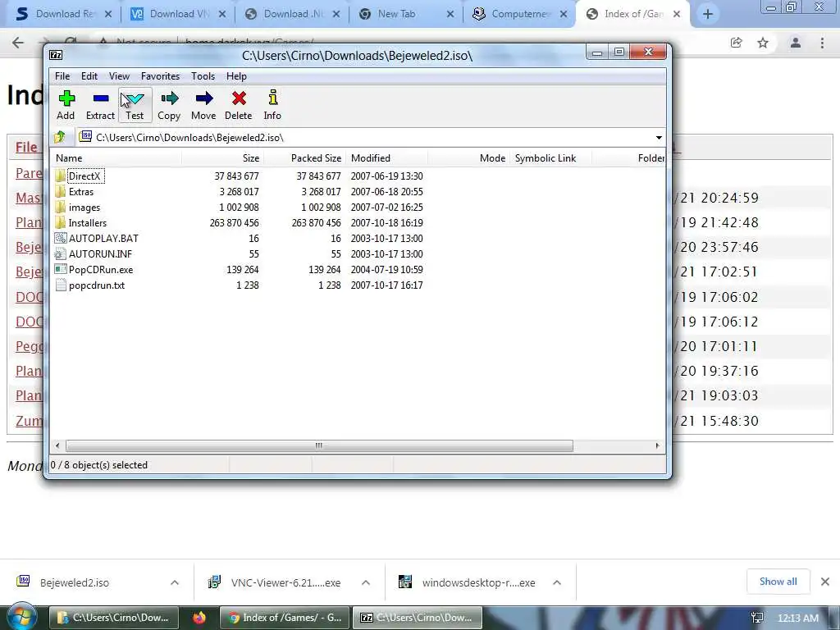Open the File menu in 7-Zip
The height and width of the screenshot is (630, 840).
coord(62,76)
